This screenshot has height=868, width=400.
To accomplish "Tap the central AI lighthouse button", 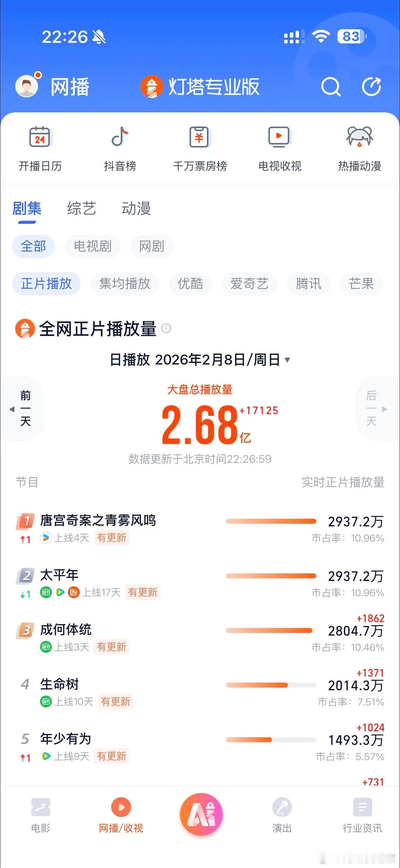I will (x=201, y=814).
